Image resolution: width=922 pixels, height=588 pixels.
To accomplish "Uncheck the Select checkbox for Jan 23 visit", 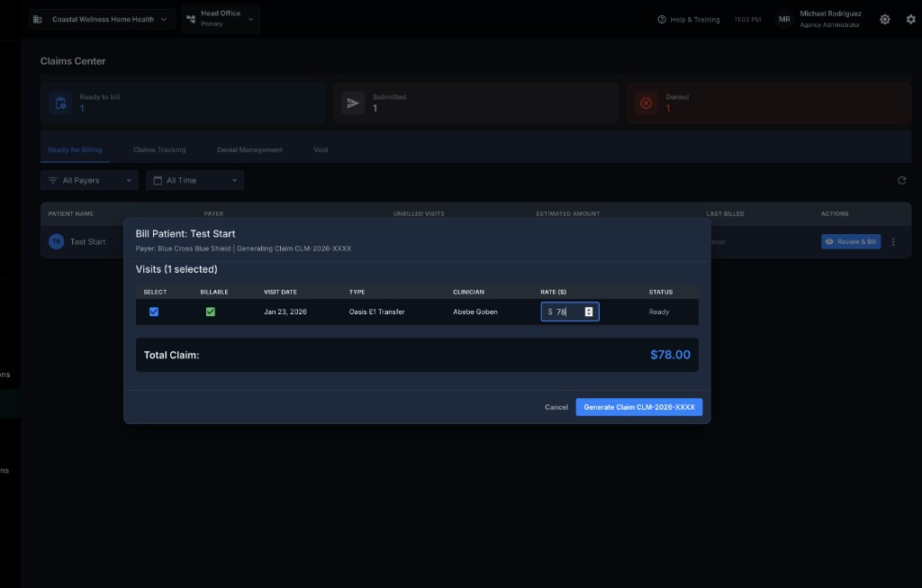I will click(154, 312).
